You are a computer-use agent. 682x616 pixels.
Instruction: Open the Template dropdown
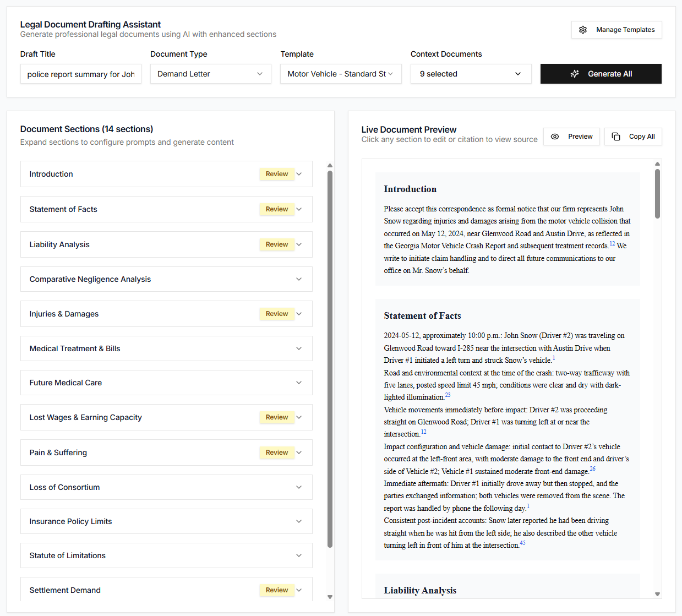click(x=340, y=74)
